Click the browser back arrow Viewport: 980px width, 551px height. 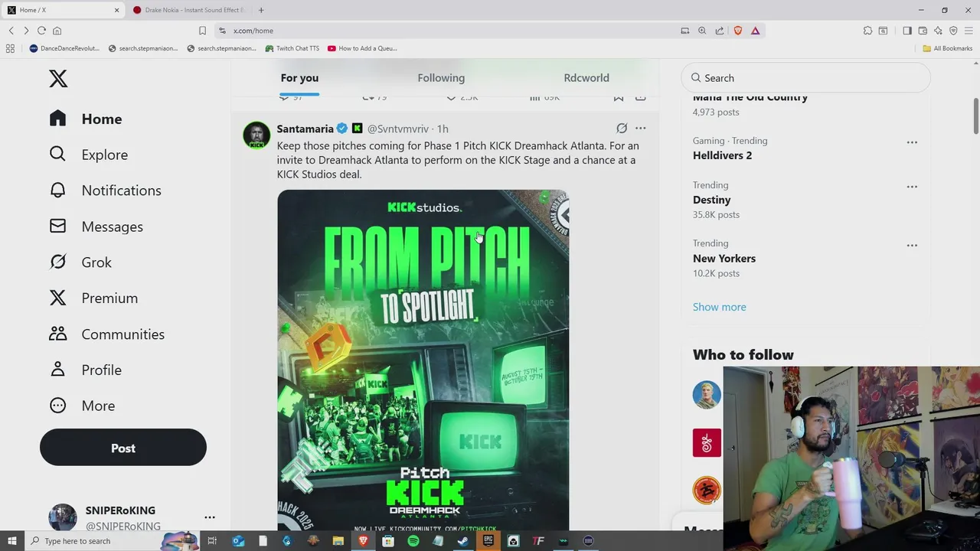[11, 31]
